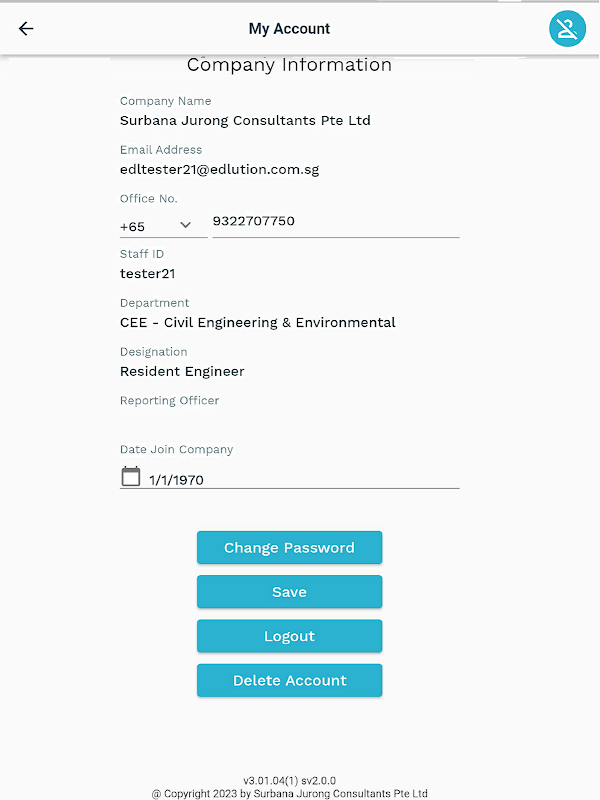Screen dimensions: 600x800
Task: Click the Company Information heading
Action: pos(289,66)
